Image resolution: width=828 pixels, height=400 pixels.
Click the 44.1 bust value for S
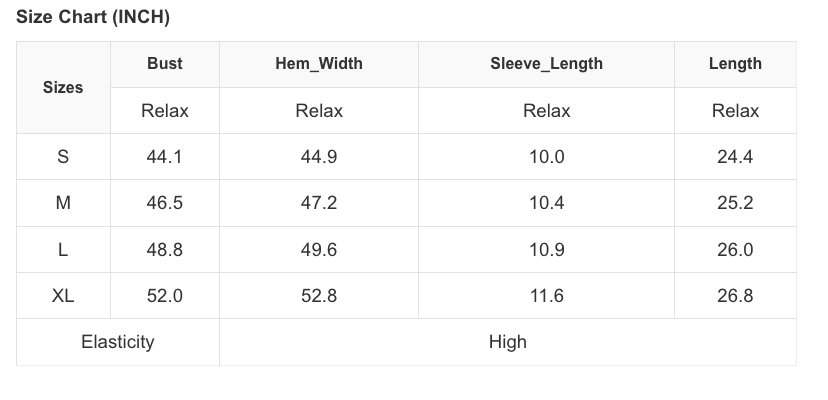tap(165, 157)
